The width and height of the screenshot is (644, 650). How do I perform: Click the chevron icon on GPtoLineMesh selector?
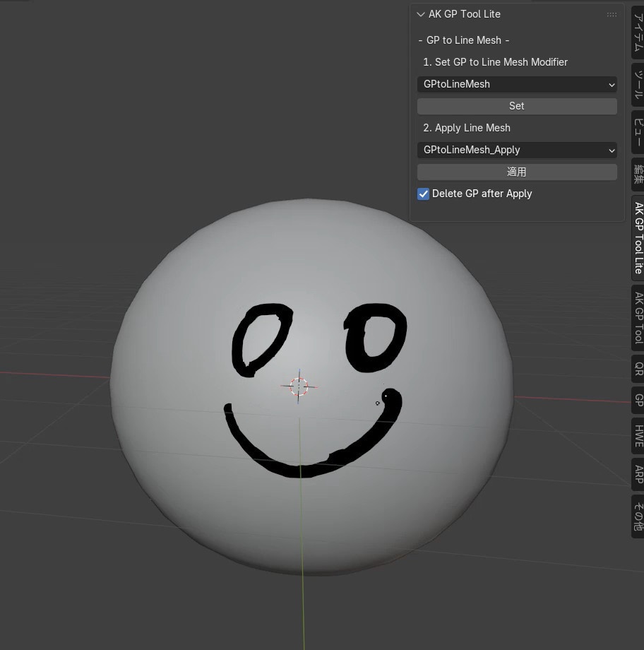point(610,84)
